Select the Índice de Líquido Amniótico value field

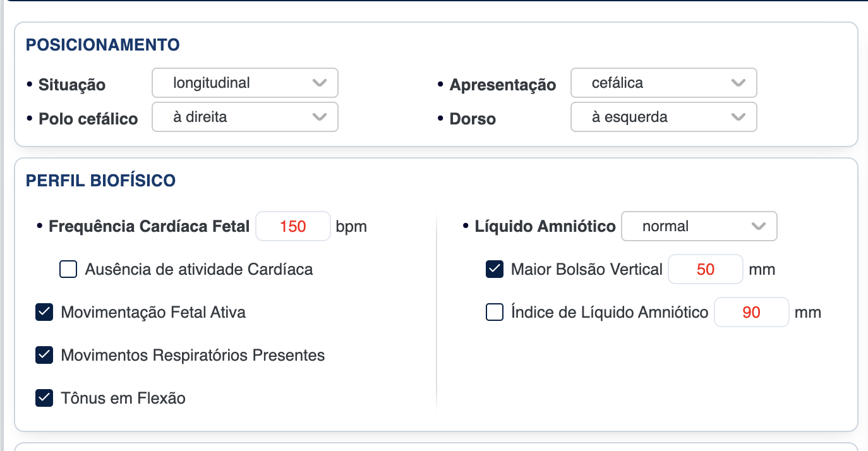[751, 312]
